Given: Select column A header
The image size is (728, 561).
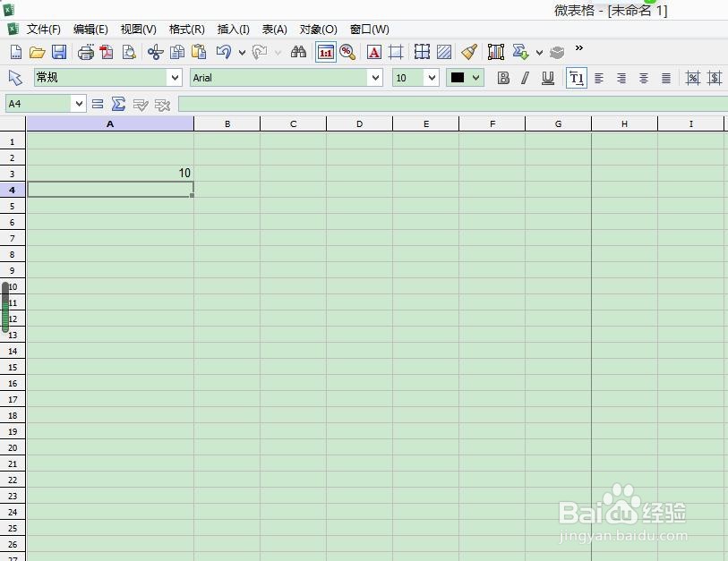Looking at the screenshot, I should (x=110, y=123).
